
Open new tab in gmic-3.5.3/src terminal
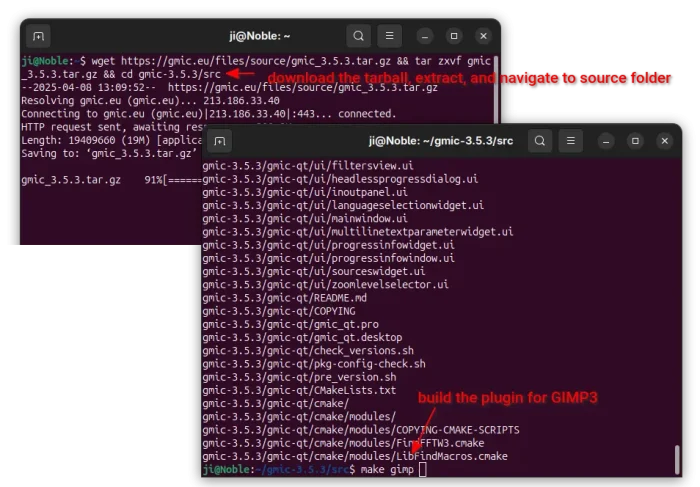pyautogui.click(x=220, y=142)
